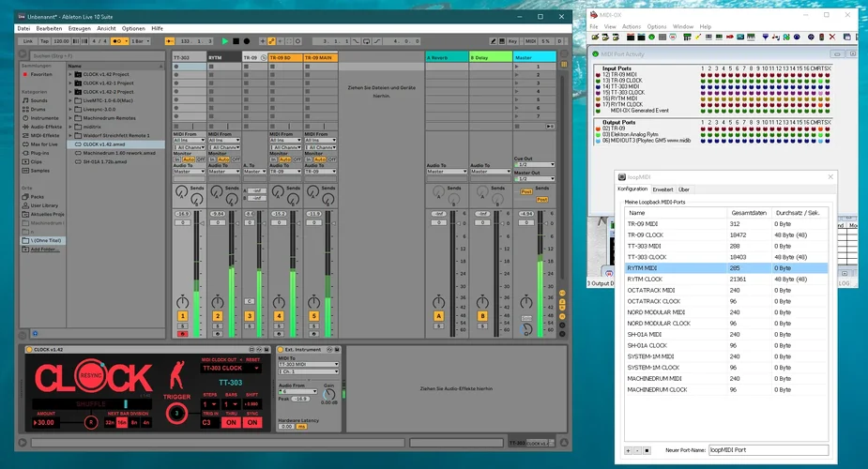Toggle track 4 activator button
Screen dimensions: 868x469
[279, 316]
